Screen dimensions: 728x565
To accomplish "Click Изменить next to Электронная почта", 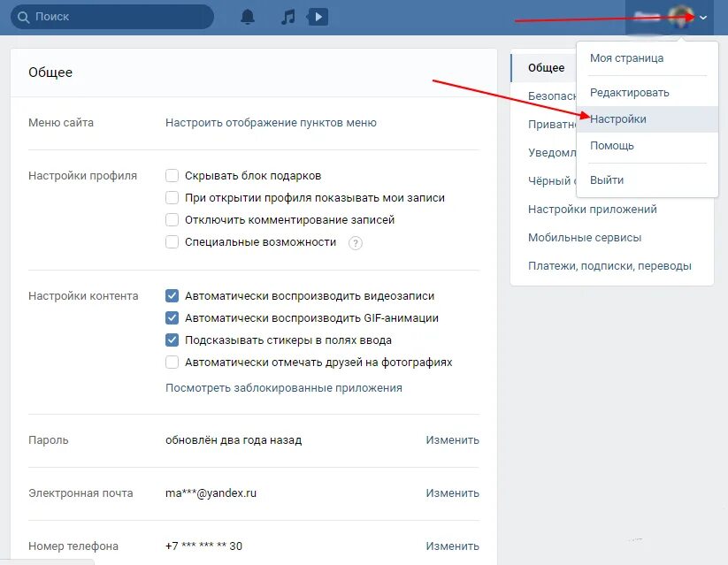I will 452,493.
